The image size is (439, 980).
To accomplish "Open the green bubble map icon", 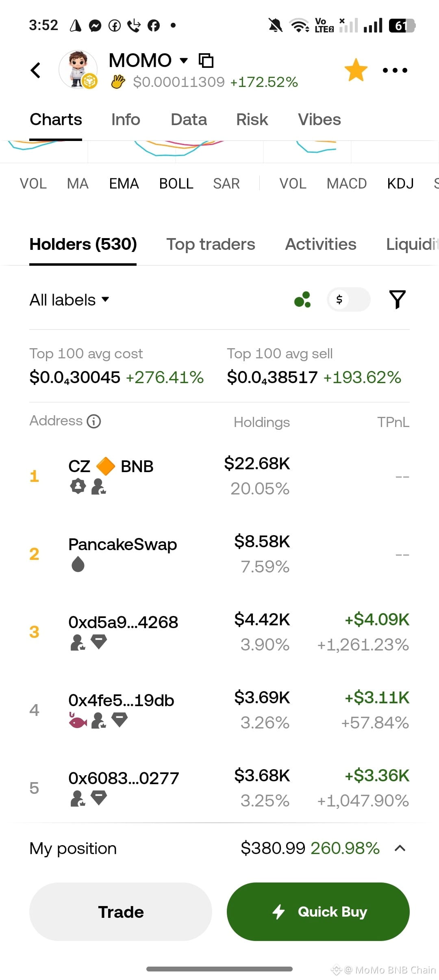I will [x=302, y=300].
